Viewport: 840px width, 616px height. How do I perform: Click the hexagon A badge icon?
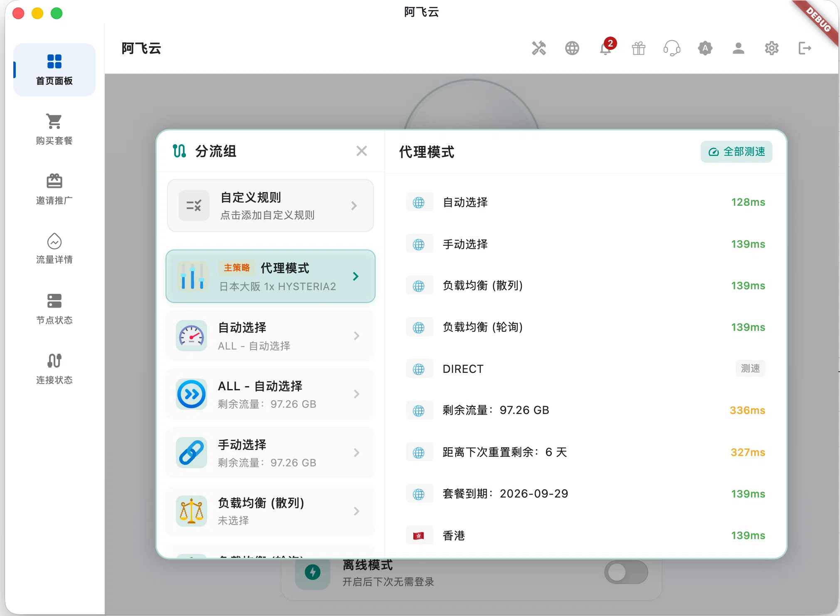click(705, 48)
